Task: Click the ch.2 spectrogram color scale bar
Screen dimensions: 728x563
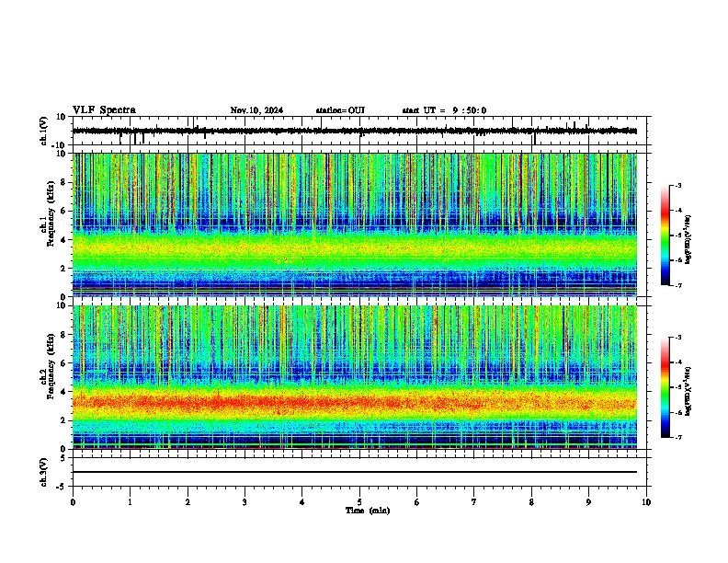Action: tap(665, 387)
